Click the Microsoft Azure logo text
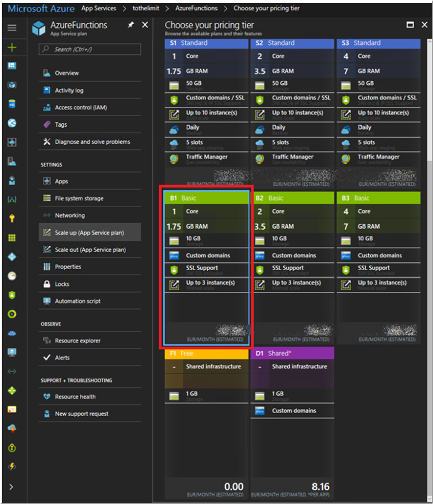The image size is (433, 504). coord(41,9)
